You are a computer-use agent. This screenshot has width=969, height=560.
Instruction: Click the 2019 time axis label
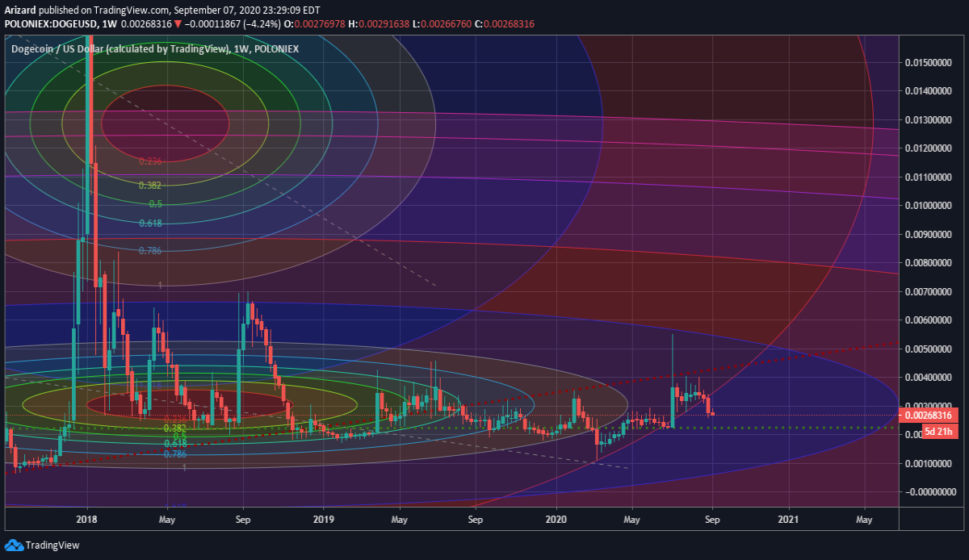tap(322, 520)
